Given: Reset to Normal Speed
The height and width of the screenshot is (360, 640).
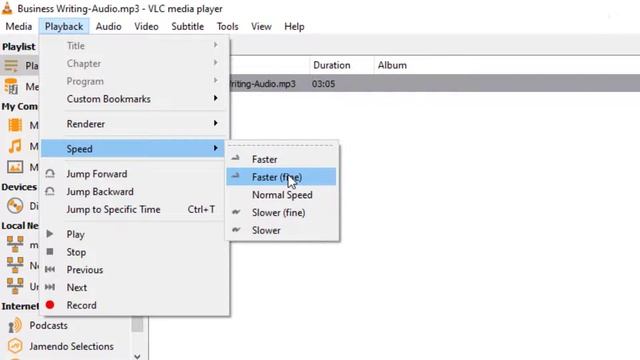Looking at the screenshot, I should pyautogui.click(x=282, y=195).
